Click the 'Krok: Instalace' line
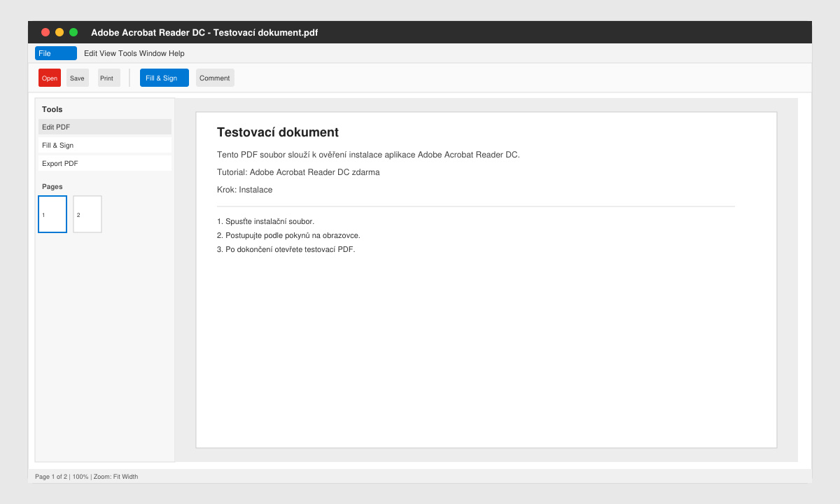Viewport: 840px width, 504px height. pos(245,190)
